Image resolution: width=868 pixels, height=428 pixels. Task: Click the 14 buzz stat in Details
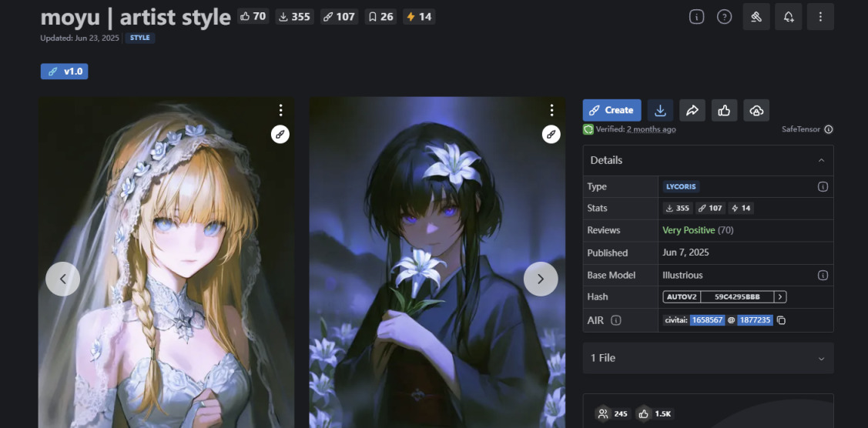[741, 209]
